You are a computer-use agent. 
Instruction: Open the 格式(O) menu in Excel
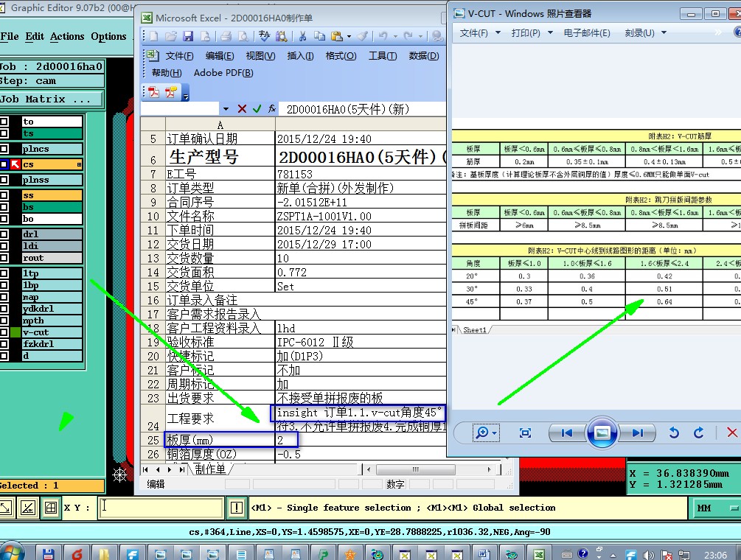[341, 56]
